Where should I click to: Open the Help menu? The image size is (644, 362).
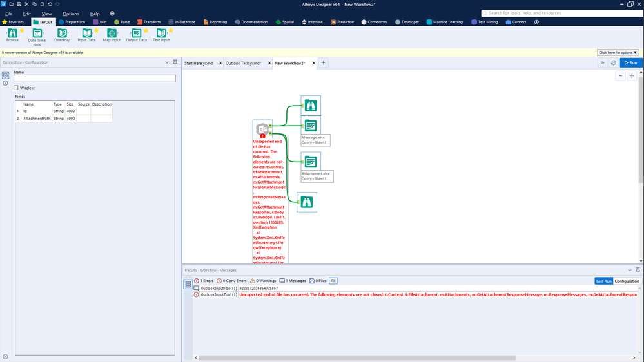tap(95, 14)
